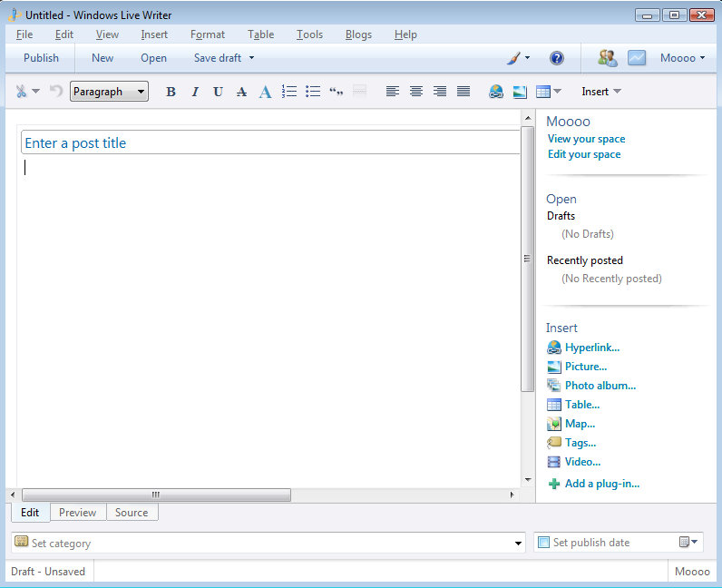Click Hyperlink... in Insert sidebar

592,348
